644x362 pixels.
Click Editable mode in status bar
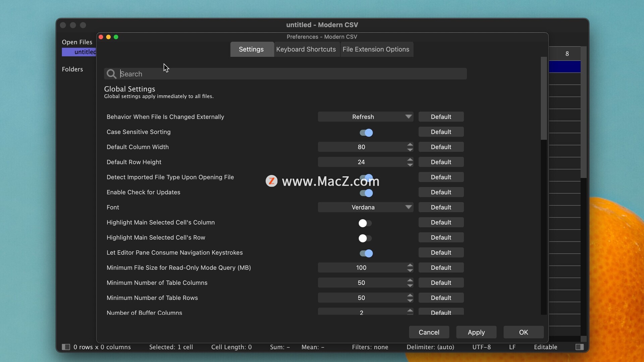[546, 347]
